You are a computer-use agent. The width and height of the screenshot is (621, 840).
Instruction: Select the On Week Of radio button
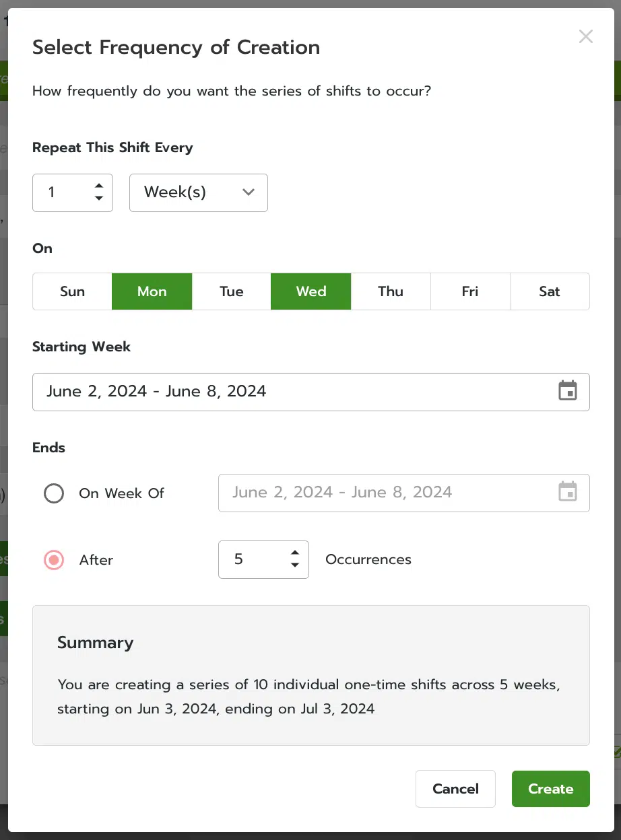click(54, 493)
